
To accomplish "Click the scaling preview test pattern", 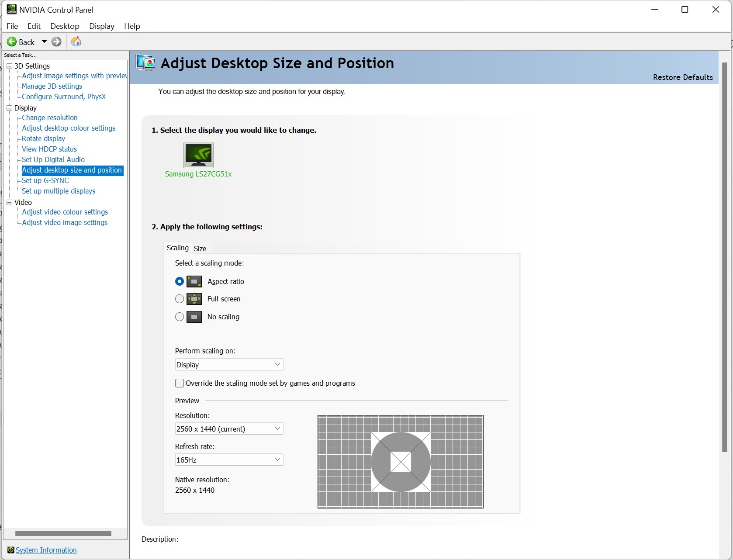I will tap(401, 462).
